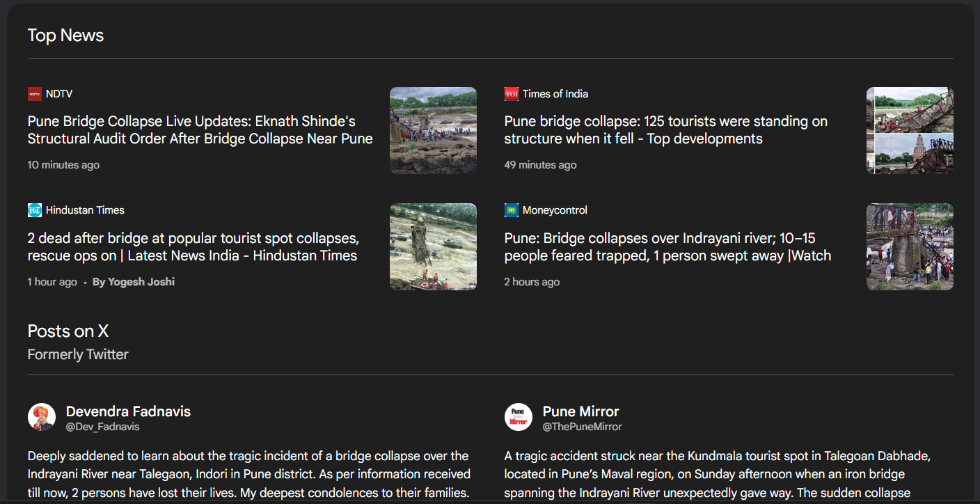Screen dimensions: 980x504
Task: Click Times of India article thumbnail
Action: [910, 130]
